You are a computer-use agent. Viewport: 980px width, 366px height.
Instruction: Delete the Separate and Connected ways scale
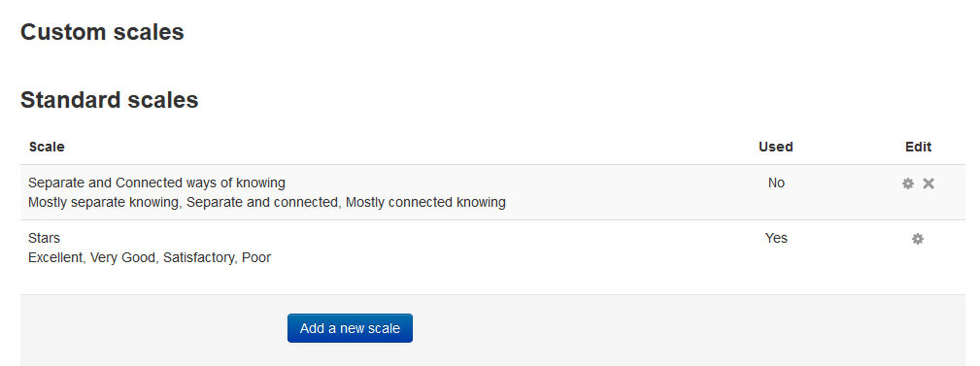(x=929, y=183)
